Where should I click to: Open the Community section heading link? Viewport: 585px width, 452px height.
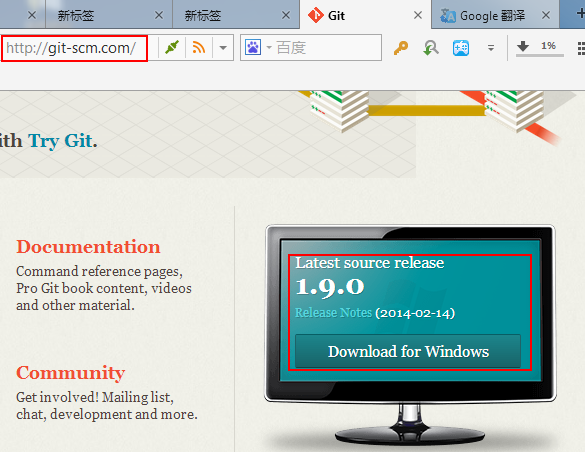pyautogui.click(x=71, y=373)
